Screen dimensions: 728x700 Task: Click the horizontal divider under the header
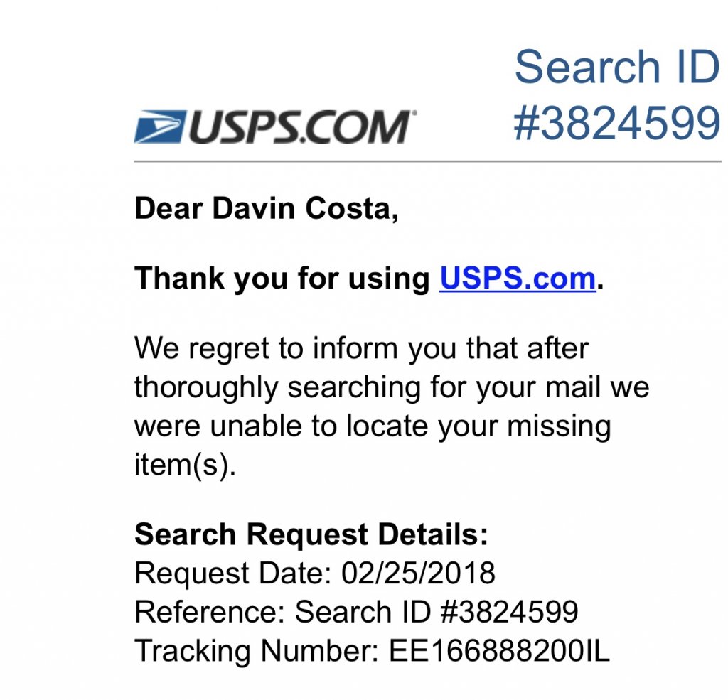click(427, 161)
